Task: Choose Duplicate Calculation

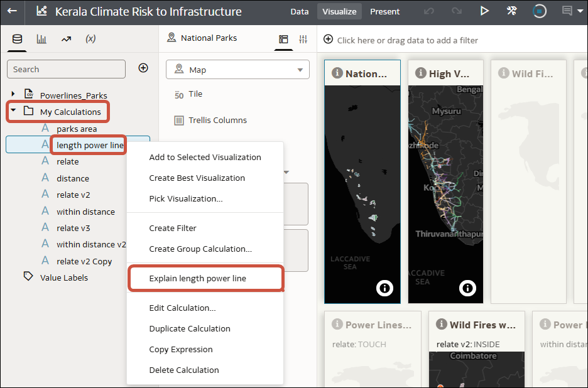Action: click(205, 329)
